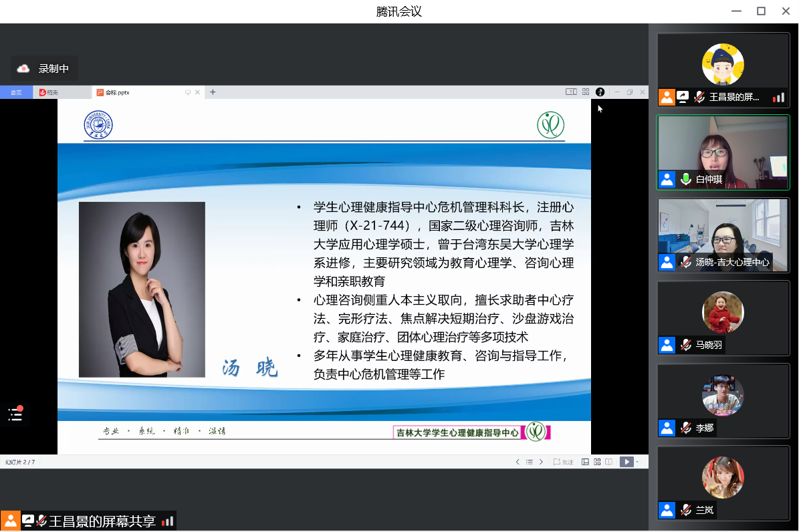
Task: Click muted microphone icon for 马晓羽
Action: [685, 346]
